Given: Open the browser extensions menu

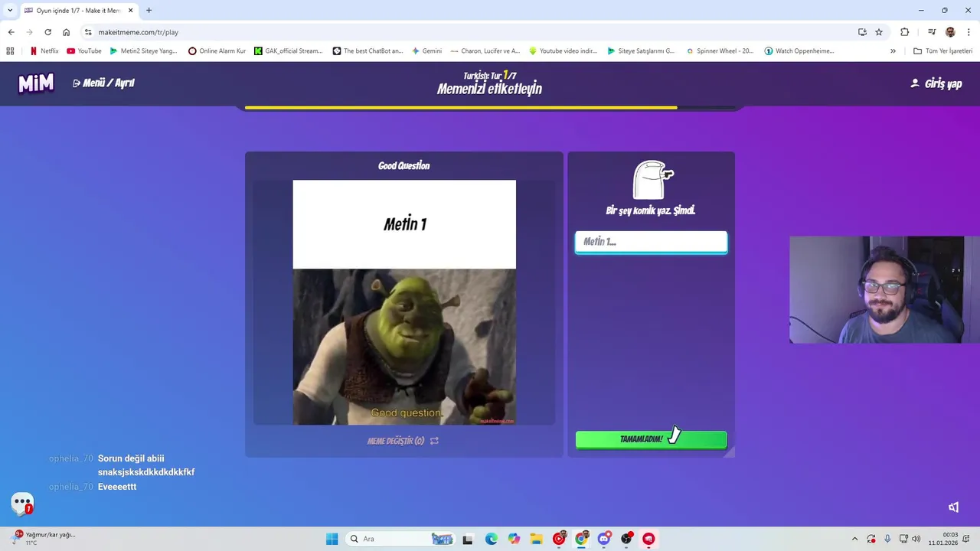Looking at the screenshot, I should 905,32.
